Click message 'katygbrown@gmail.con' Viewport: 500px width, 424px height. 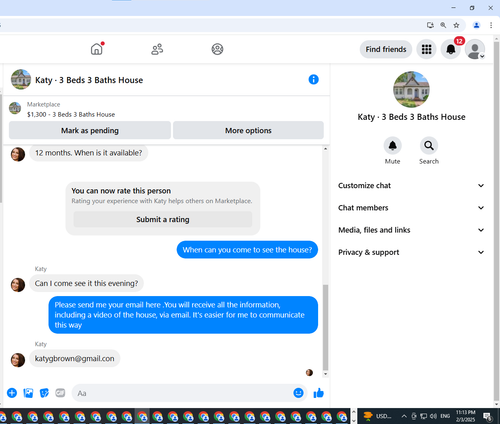tap(75, 359)
